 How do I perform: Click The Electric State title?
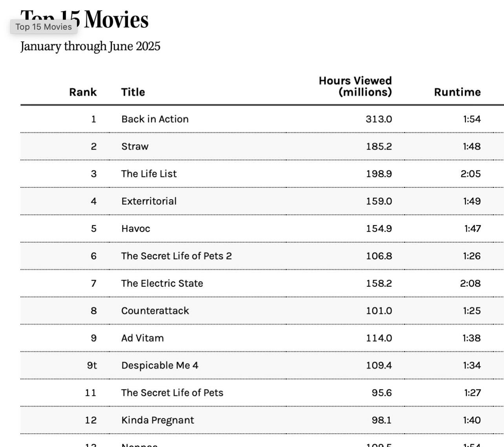162,283
